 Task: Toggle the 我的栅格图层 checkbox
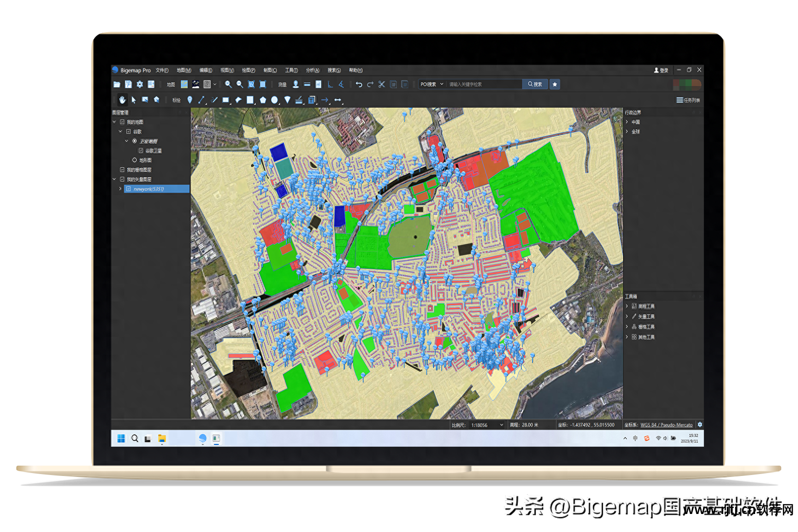pos(122,170)
